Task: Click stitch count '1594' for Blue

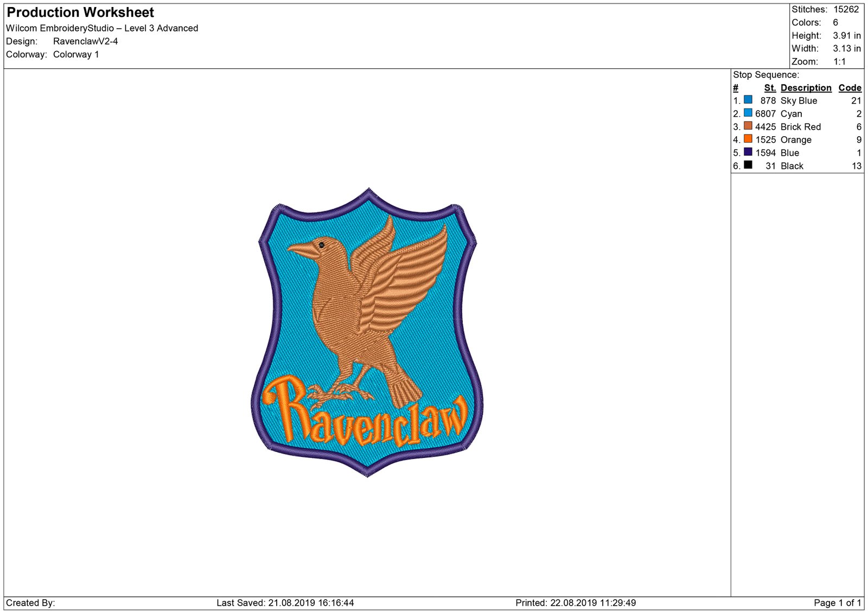Action: pos(765,153)
